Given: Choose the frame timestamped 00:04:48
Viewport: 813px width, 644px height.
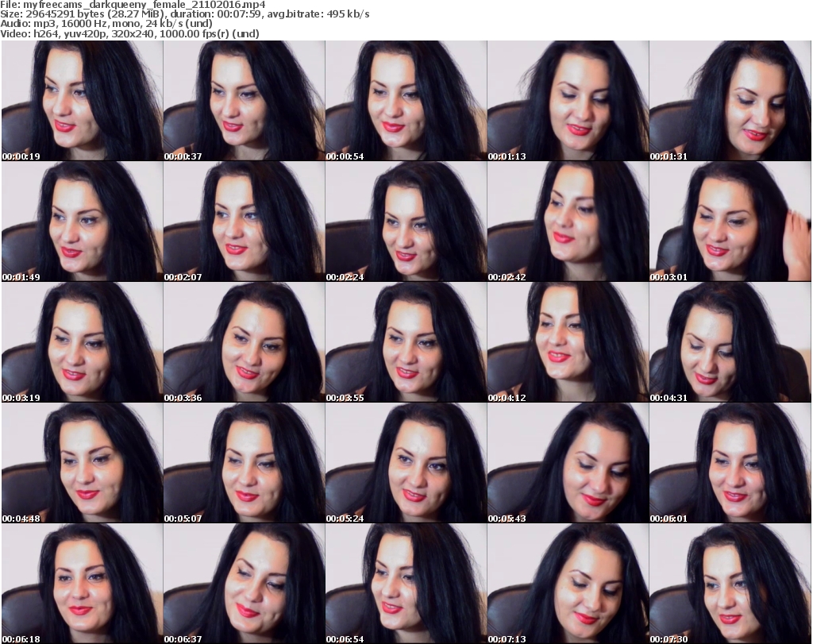Looking at the screenshot, I should 82,463.
